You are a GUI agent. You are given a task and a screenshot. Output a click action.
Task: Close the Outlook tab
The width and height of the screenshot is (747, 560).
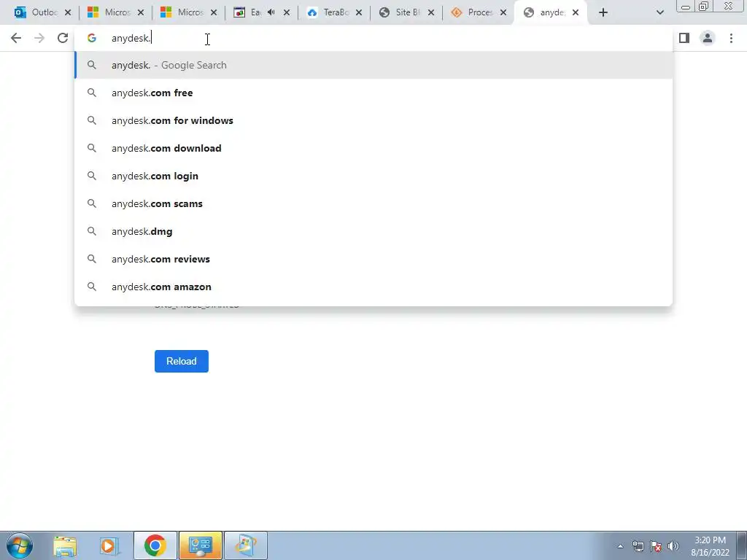pos(68,13)
